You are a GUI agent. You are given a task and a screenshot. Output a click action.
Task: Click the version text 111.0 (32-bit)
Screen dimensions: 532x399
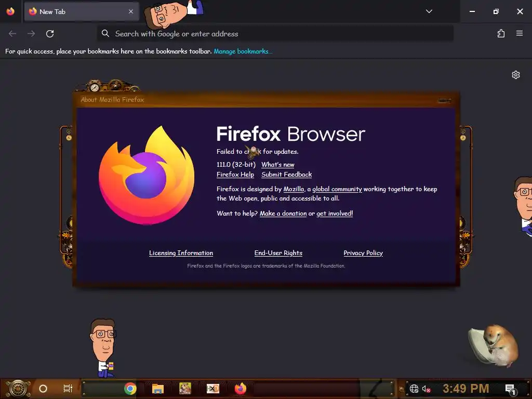(x=236, y=165)
